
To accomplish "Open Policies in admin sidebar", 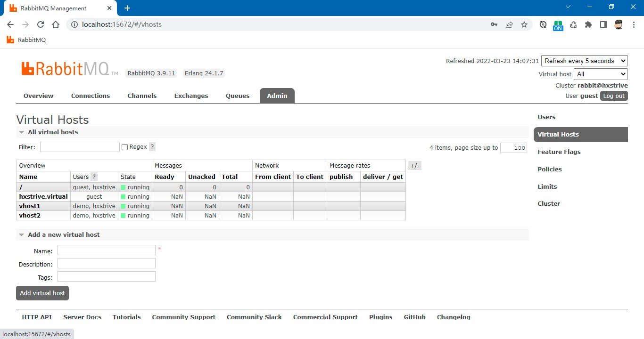I will tap(550, 169).
